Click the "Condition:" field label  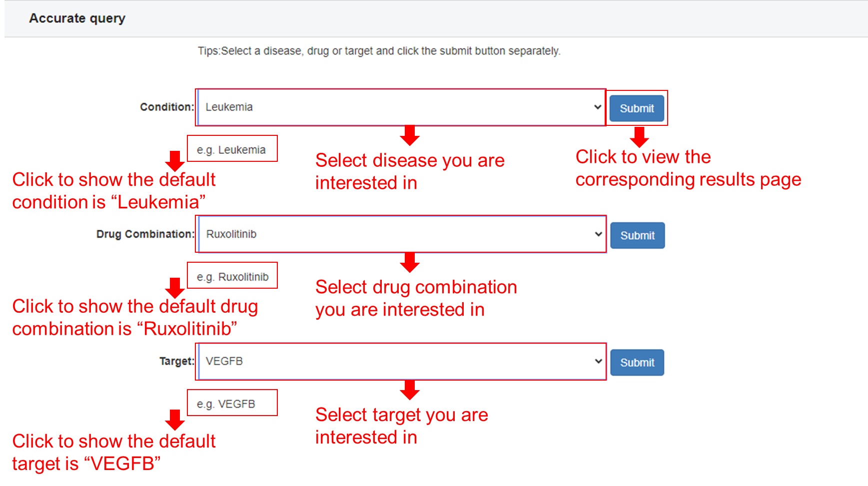click(167, 107)
